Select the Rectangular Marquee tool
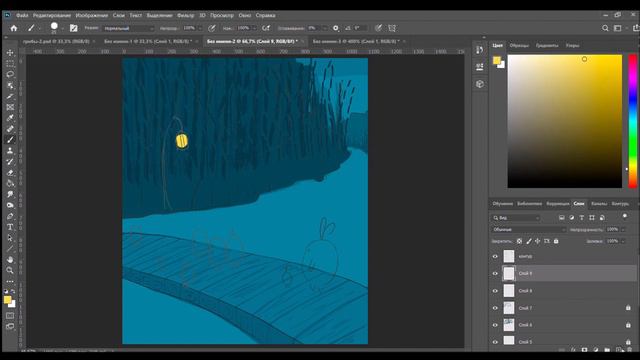This screenshot has width=640, height=360. 10,64
